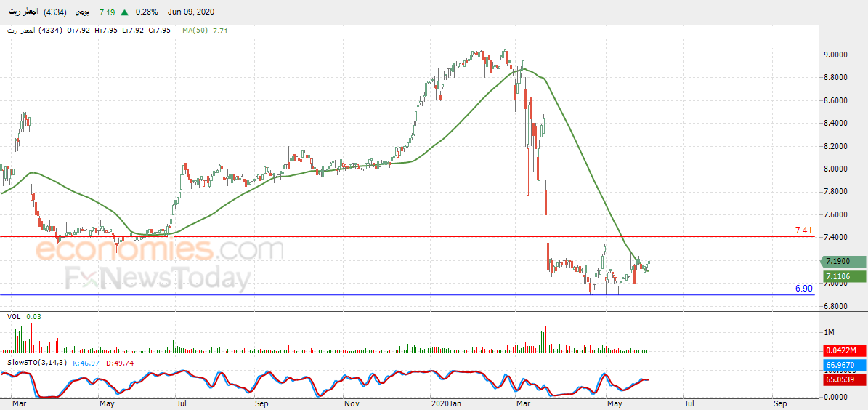Click the Jun 09, 2020 date in header
Screen dimensions: 868x410
pyautogui.click(x=192, y=12)
